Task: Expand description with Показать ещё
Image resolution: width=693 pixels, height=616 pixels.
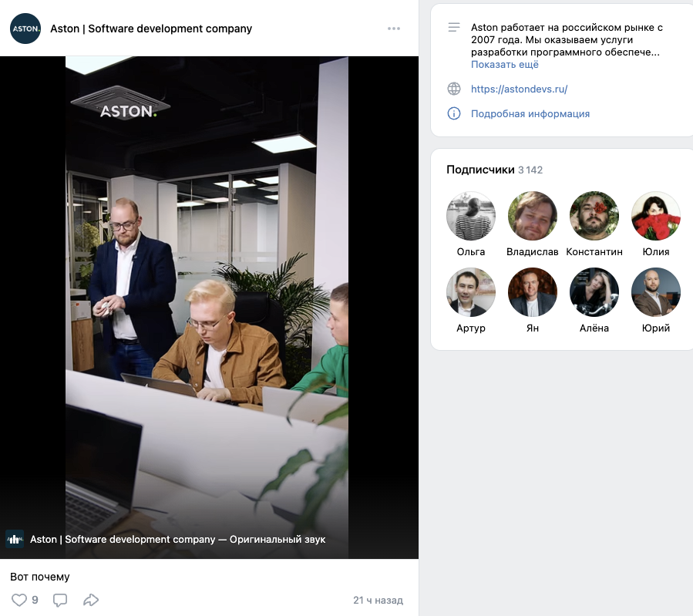Action: (x=505, y=65)
